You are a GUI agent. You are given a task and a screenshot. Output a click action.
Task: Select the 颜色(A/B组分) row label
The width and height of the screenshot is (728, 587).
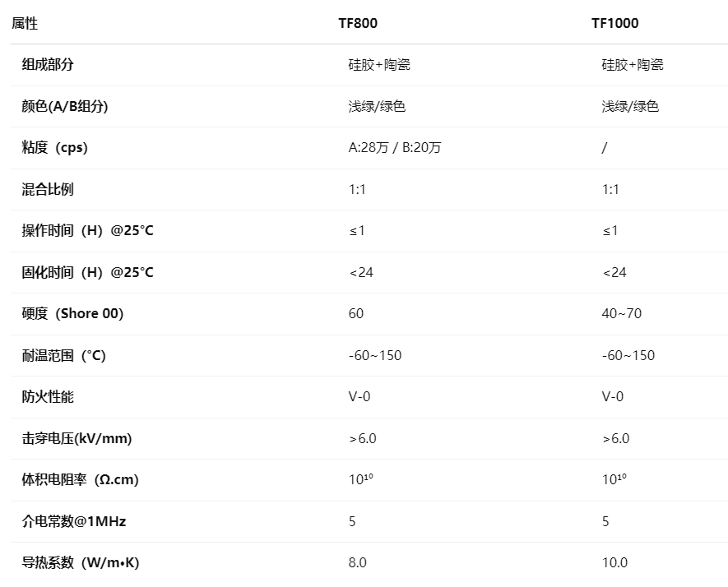coord(65,106)
